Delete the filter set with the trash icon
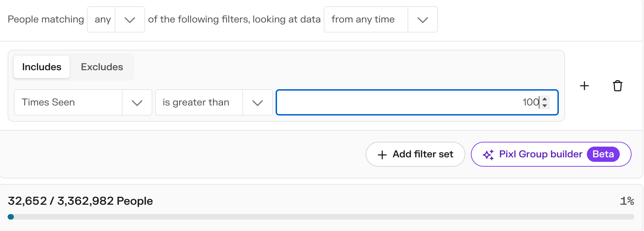 pos(618,86)
